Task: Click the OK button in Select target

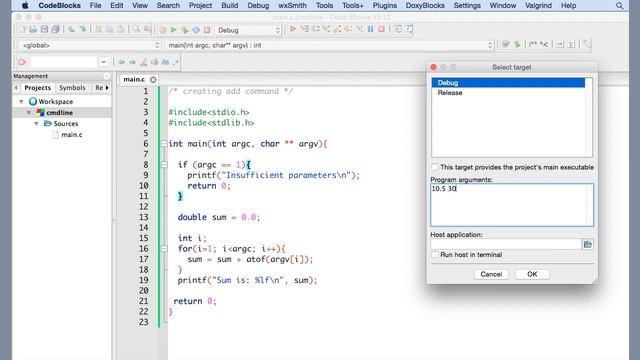Action: tap(532, 274)
